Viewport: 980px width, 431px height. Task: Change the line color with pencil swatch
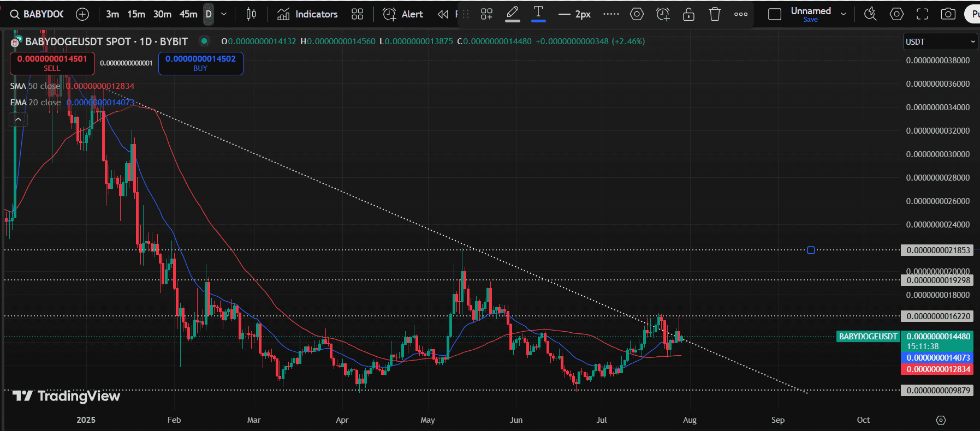pos(512,14)
